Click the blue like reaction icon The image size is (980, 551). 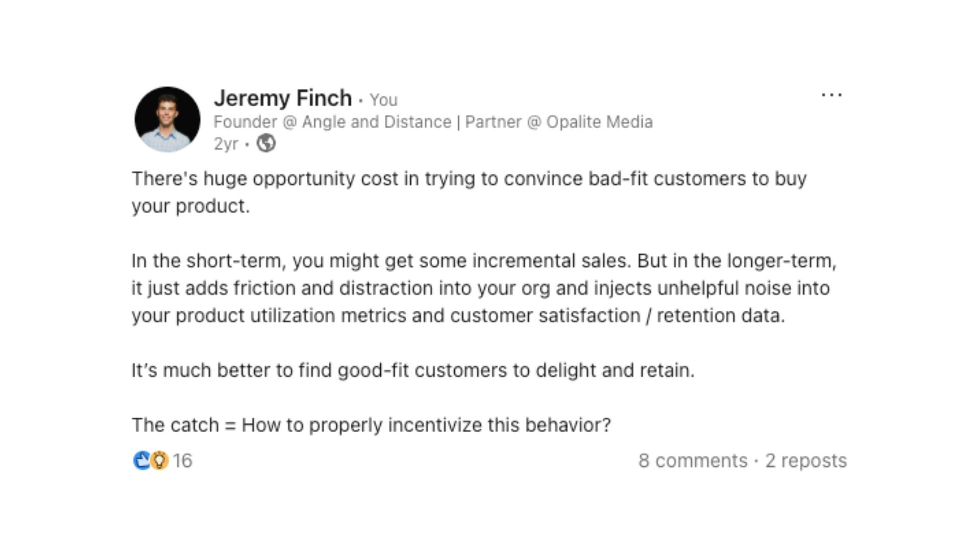pos(141,460)
